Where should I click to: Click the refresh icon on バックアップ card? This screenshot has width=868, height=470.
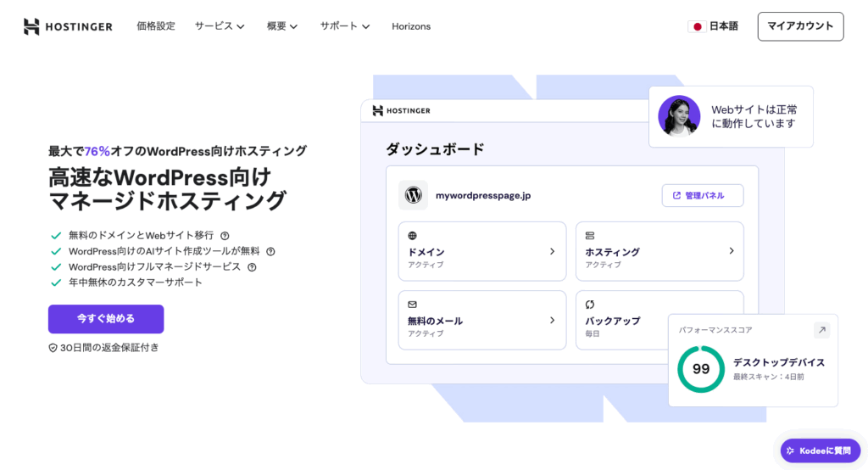pos(590,305)
